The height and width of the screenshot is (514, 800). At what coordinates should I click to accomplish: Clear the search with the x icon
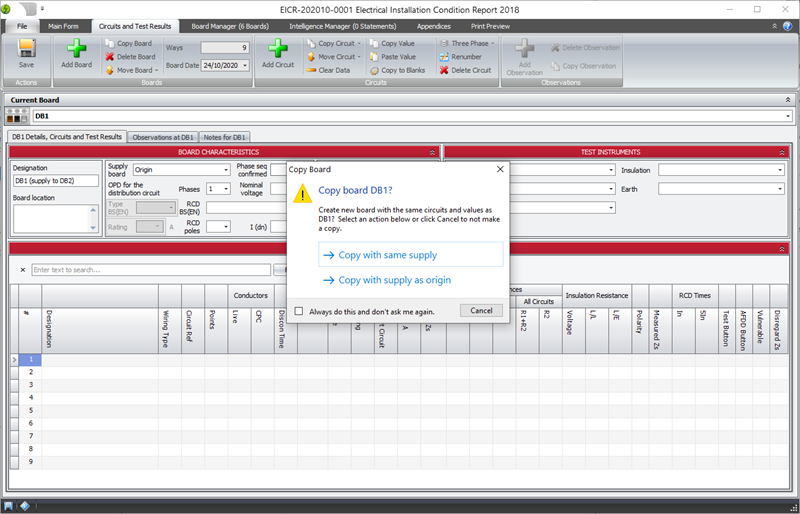[x=22, y=270]
